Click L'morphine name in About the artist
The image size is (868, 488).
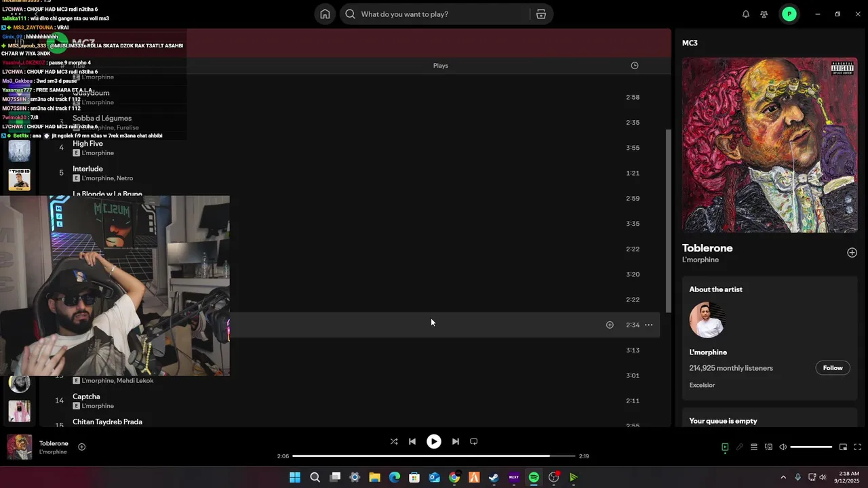point(708,352)
